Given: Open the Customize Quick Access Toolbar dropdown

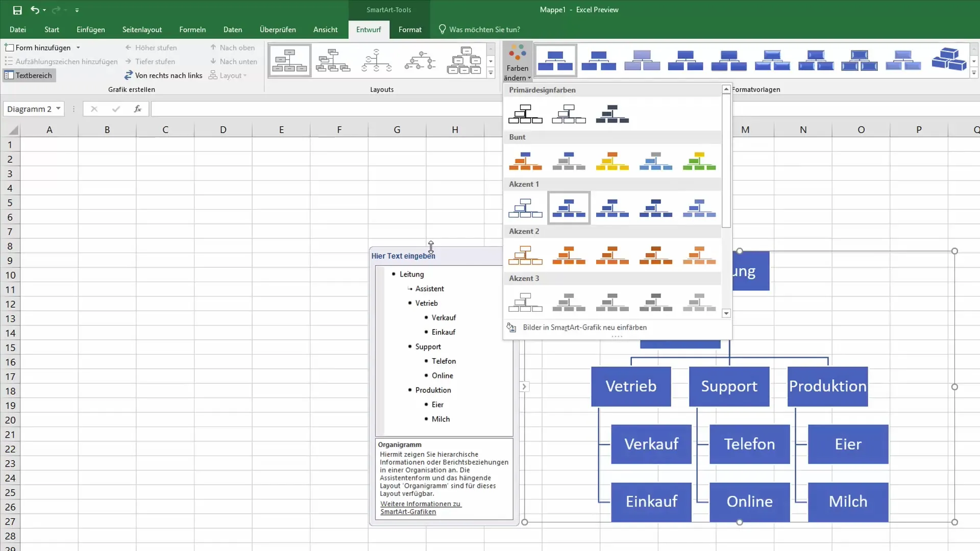Looking at the screenshot, I should tap(77, 10).
